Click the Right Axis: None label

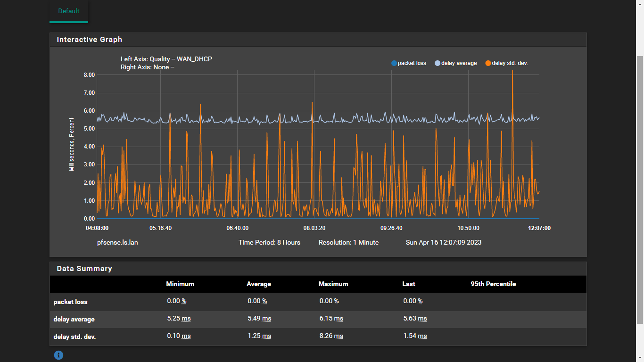point(148,67)
